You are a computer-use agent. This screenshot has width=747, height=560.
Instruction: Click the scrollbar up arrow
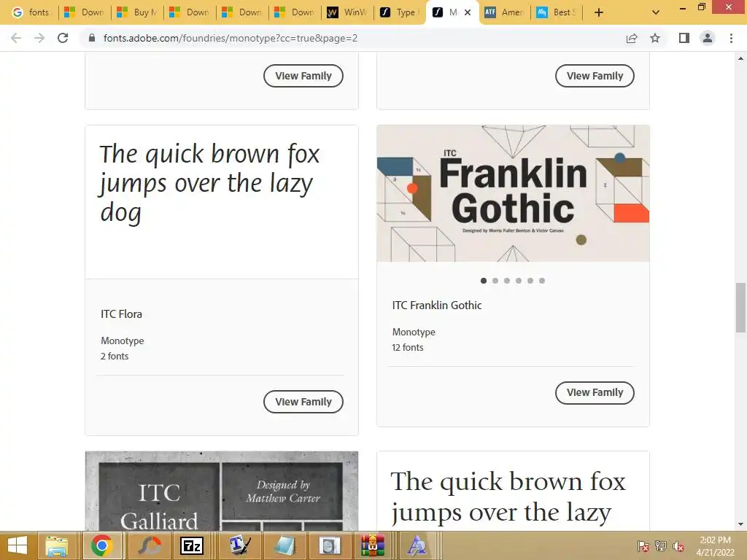point(740,58)
